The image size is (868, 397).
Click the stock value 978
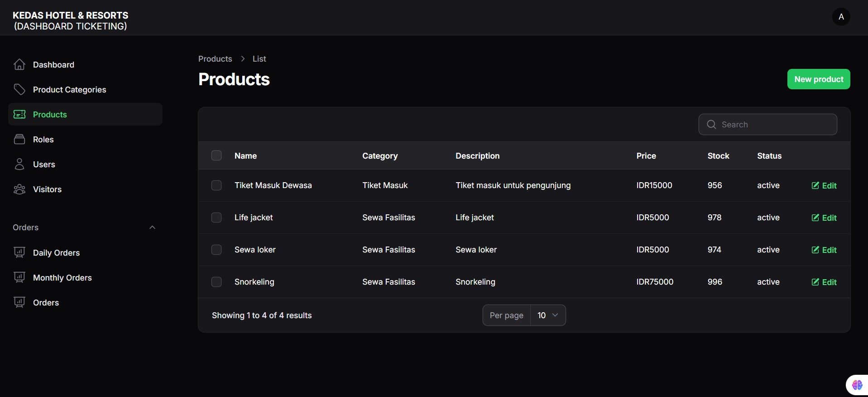click(x=715, y=218)
